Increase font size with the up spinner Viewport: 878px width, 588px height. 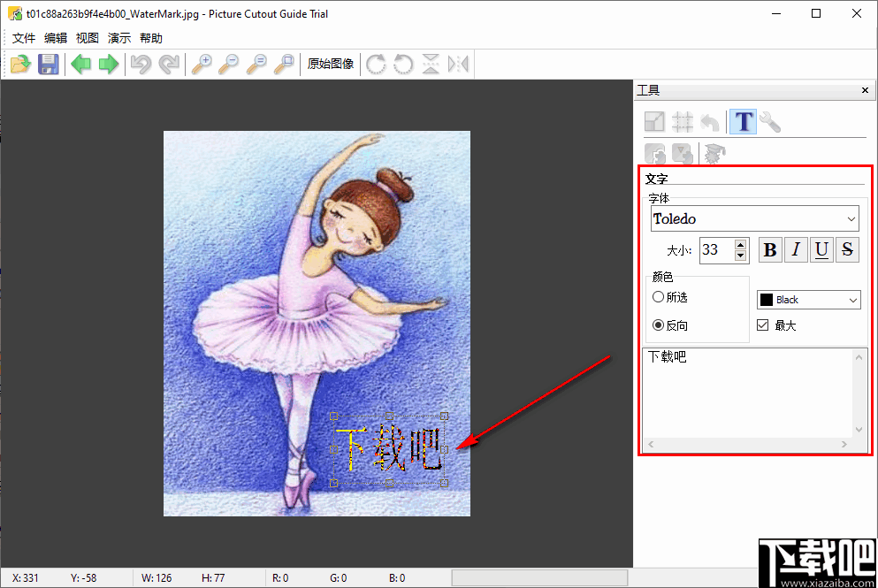(740, 244)
